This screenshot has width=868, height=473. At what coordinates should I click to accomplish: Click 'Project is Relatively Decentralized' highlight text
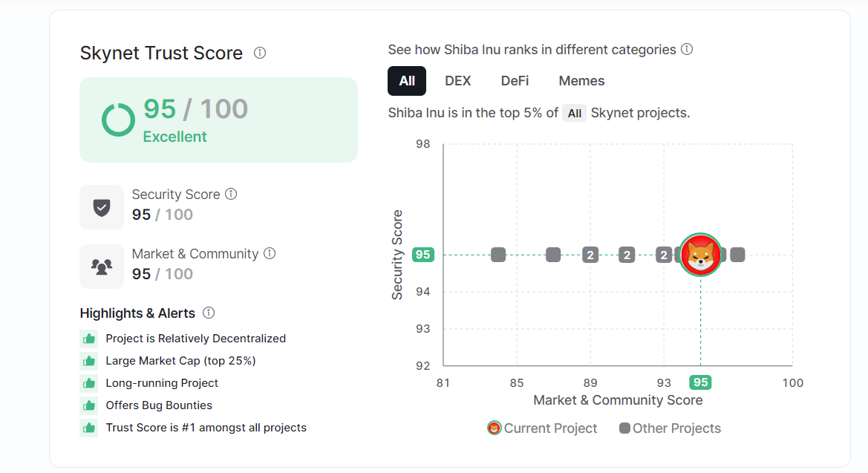click(196, 339)
